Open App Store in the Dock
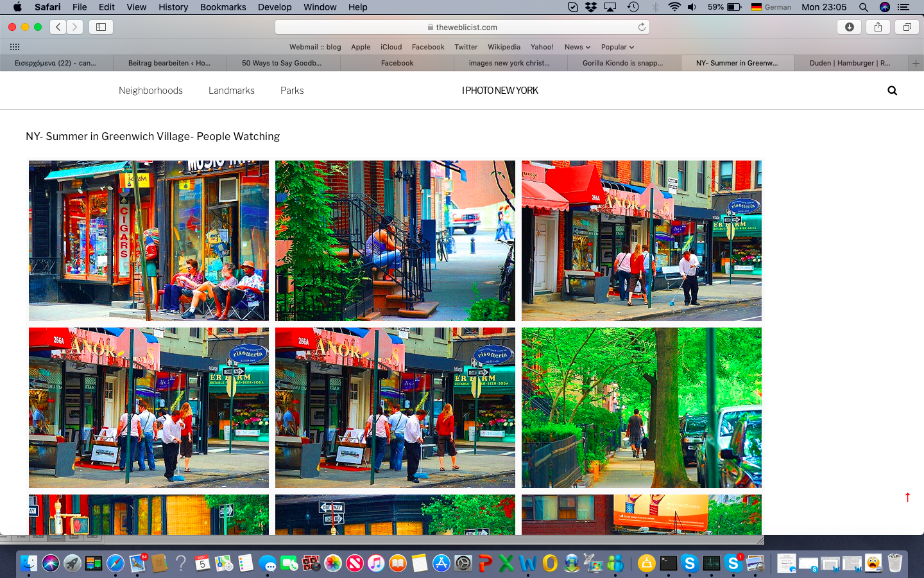This screenshot has width=924, height=578. pyautogui.click(x=441, y=563)
